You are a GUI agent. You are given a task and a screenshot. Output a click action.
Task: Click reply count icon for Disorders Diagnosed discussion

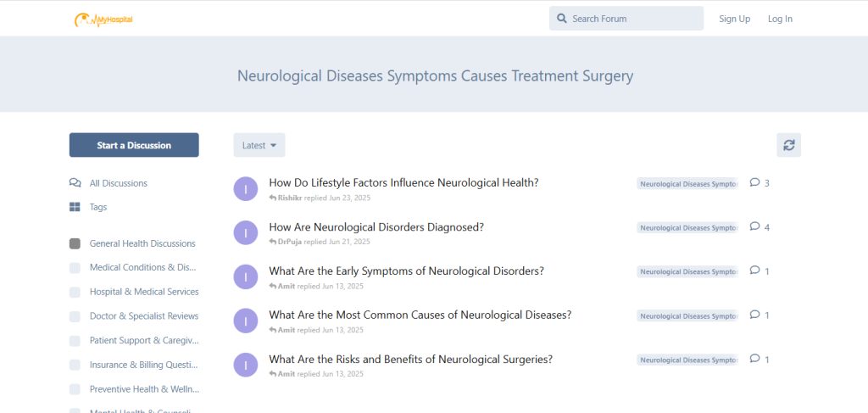755,227
